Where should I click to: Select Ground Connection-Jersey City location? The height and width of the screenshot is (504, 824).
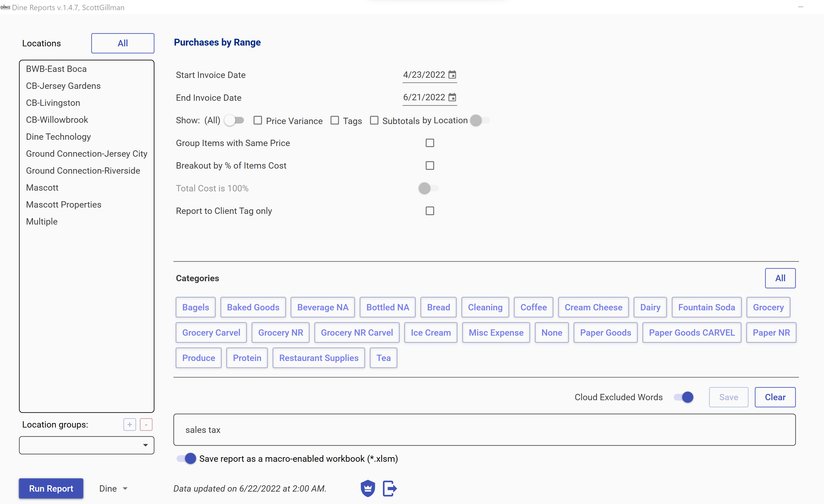pyautogui.click(x=87, y=154)
